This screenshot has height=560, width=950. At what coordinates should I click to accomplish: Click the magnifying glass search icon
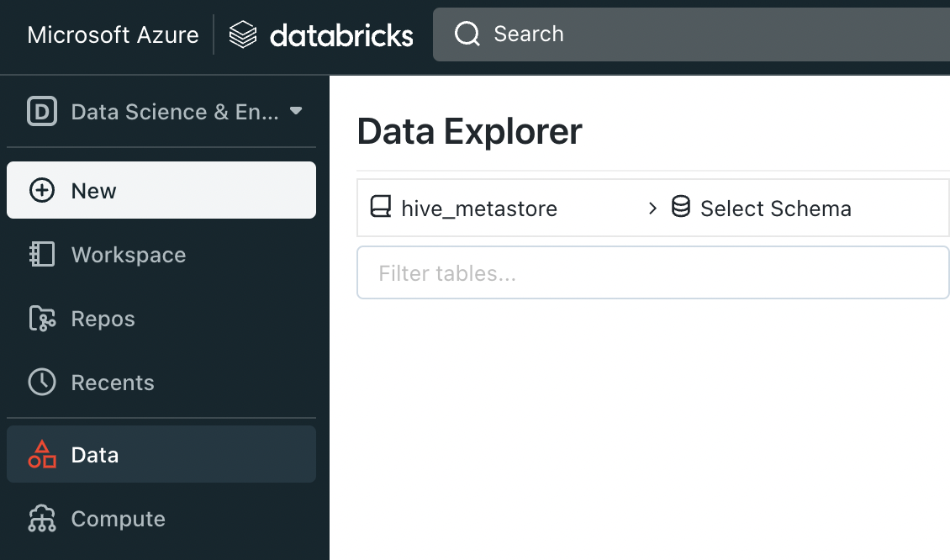tap(467, 34)
